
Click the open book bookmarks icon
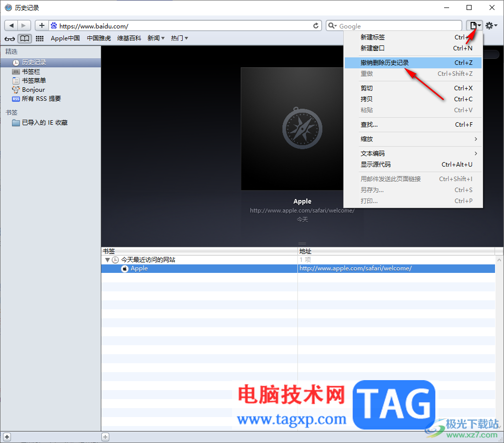[24, 38]
